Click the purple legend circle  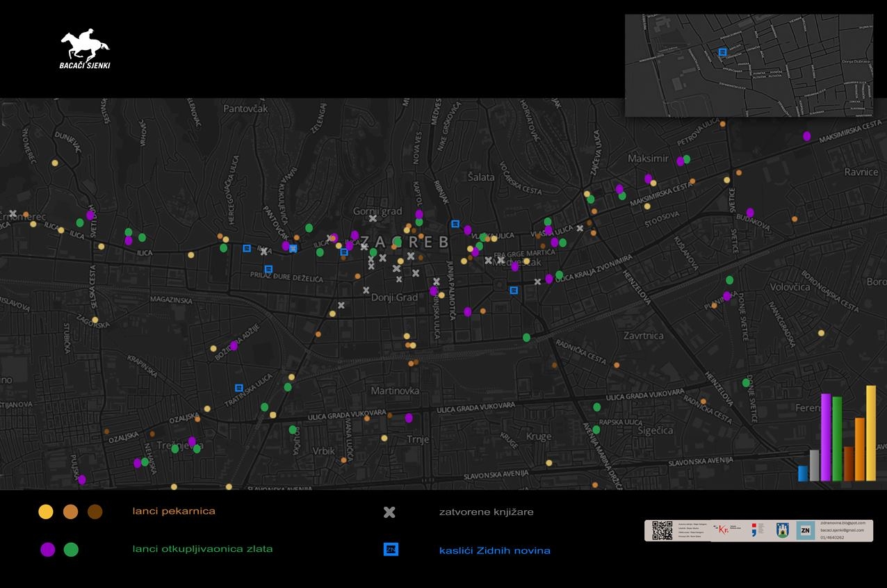(x=47, y=550)
